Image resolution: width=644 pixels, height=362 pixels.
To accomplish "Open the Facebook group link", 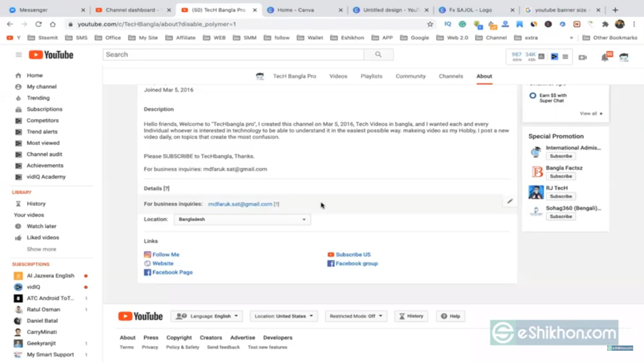I will 356,263.
